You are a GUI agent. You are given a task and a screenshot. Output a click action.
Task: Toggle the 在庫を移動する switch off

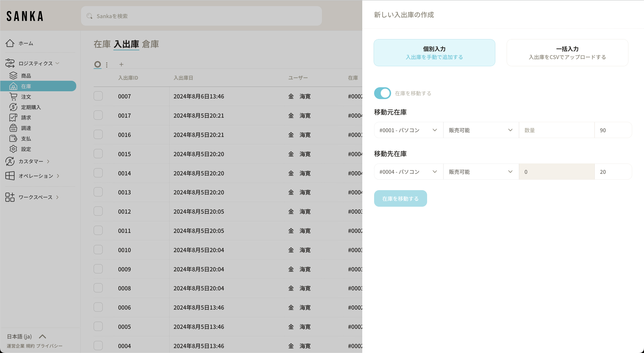click(383, 93)
